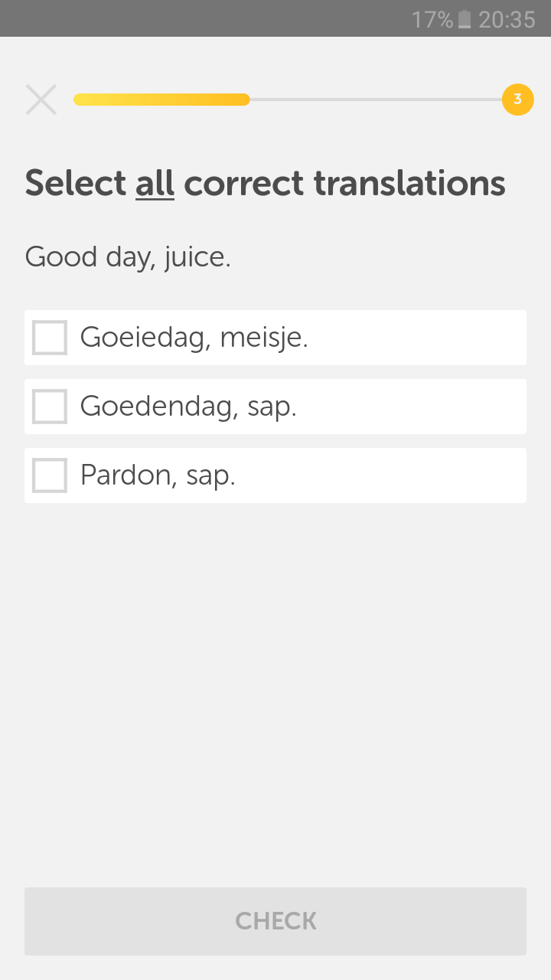Viewport: 551px width, 980px height.
Task: Tap the 'Select all correct translations' heading
Action: (x=265, y=184)
